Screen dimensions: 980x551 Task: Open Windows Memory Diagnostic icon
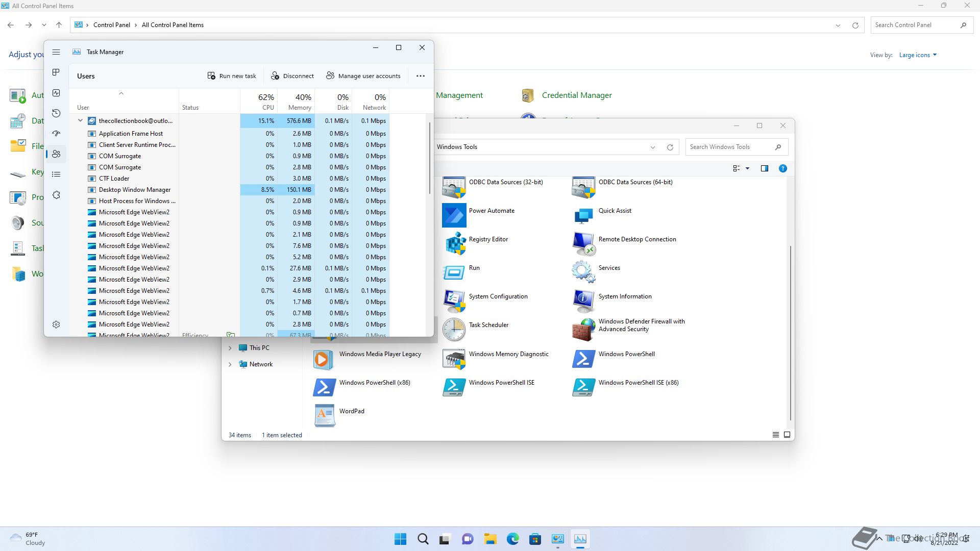point(454,359)
